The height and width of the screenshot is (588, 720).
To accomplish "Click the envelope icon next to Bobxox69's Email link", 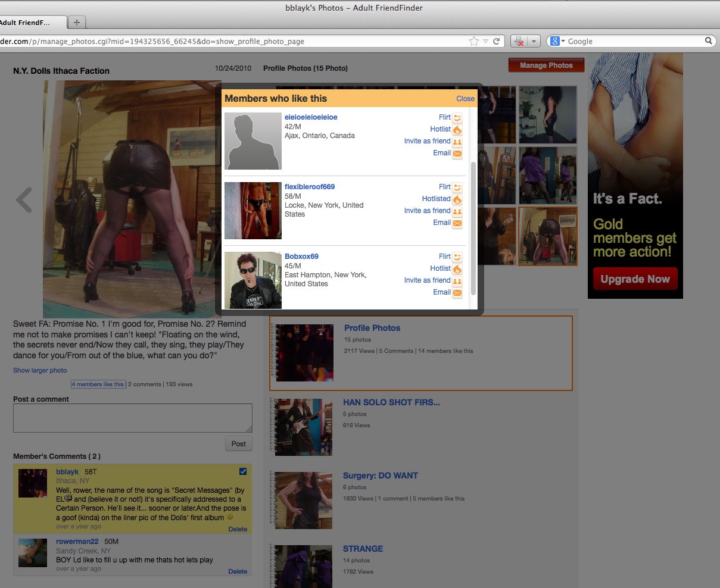I will point(457,293).
